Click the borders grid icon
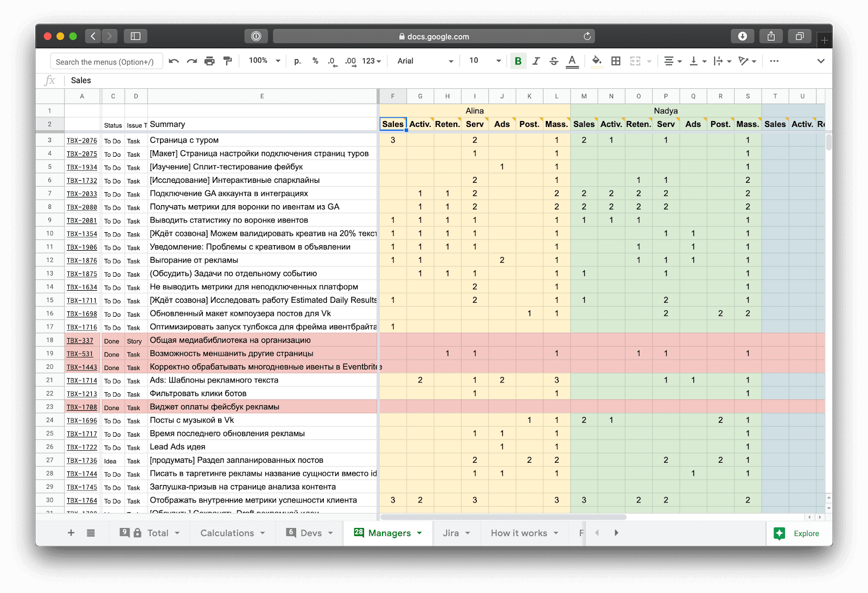 [x=616, y=61]
